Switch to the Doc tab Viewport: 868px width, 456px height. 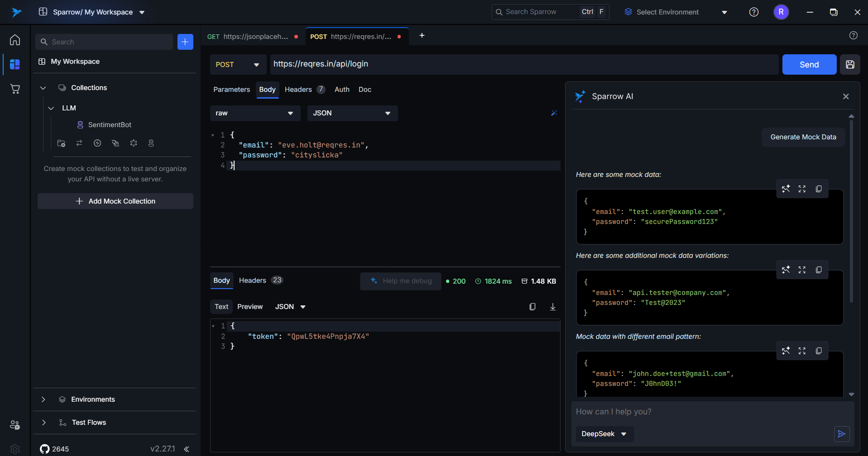tap(365, 90)
